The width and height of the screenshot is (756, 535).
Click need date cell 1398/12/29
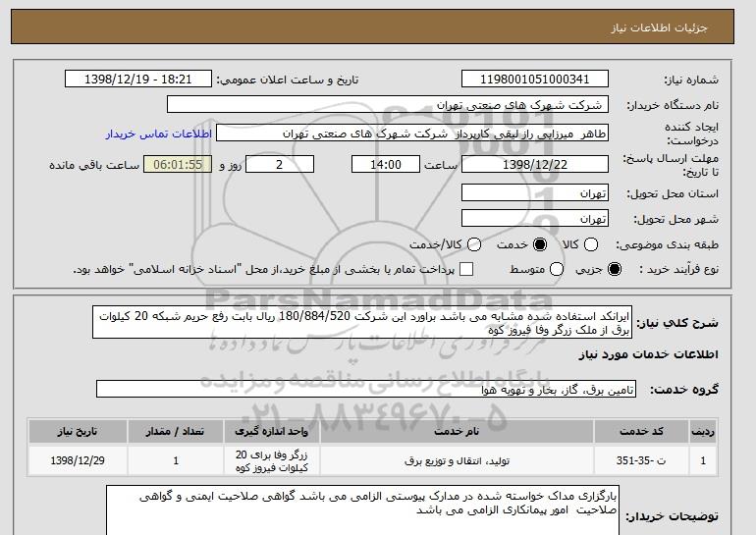(78, 460)
